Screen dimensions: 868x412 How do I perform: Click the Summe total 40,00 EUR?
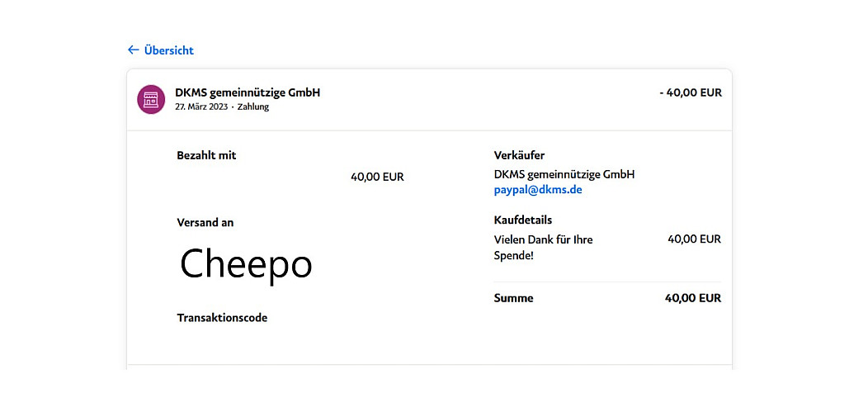pos(692,298)
